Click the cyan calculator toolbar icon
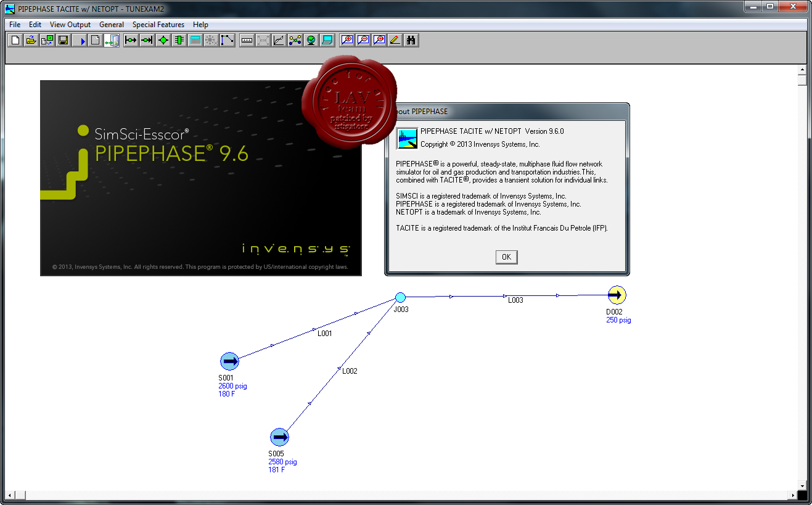The image size is (812, 505). pos(195,40)
